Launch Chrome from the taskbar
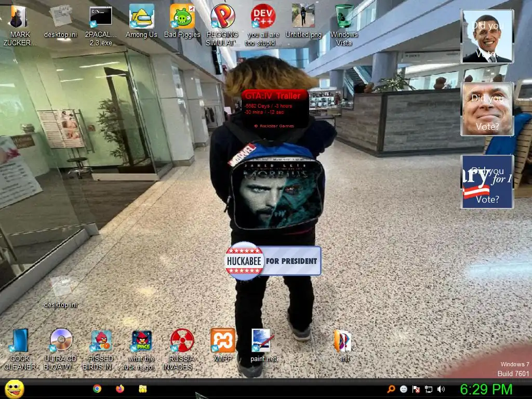The width and height of the screenshot is (532, 399). pyautogui.click(x=97, y=389)
